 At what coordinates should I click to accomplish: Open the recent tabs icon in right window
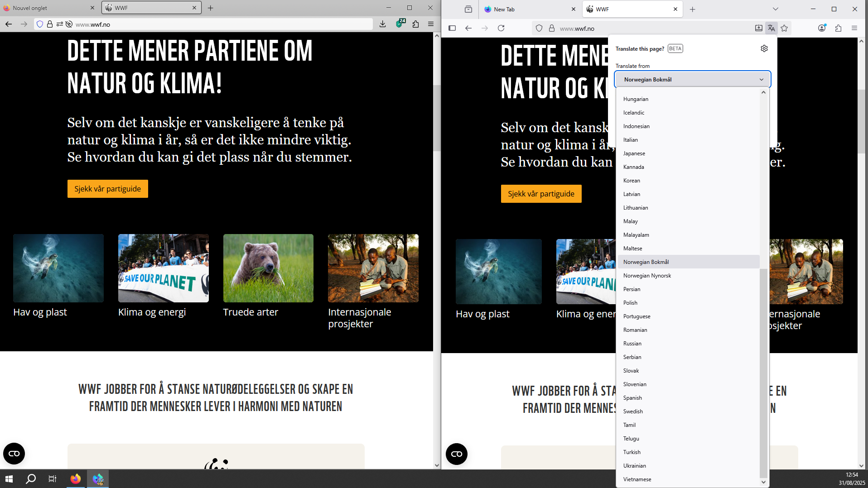click(x=468, y=9)
